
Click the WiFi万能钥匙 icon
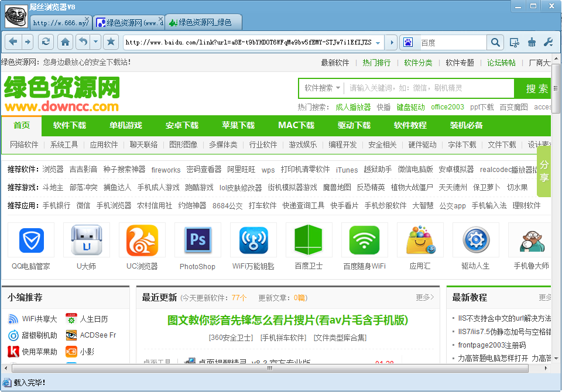coord(253,240)
